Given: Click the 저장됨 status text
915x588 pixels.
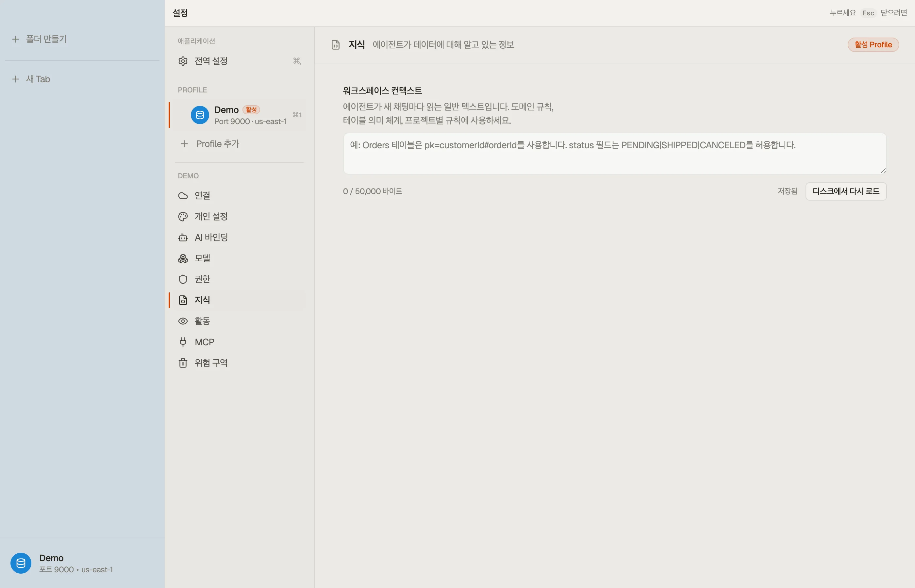Looking at the screenshot, I should [788, 191].
